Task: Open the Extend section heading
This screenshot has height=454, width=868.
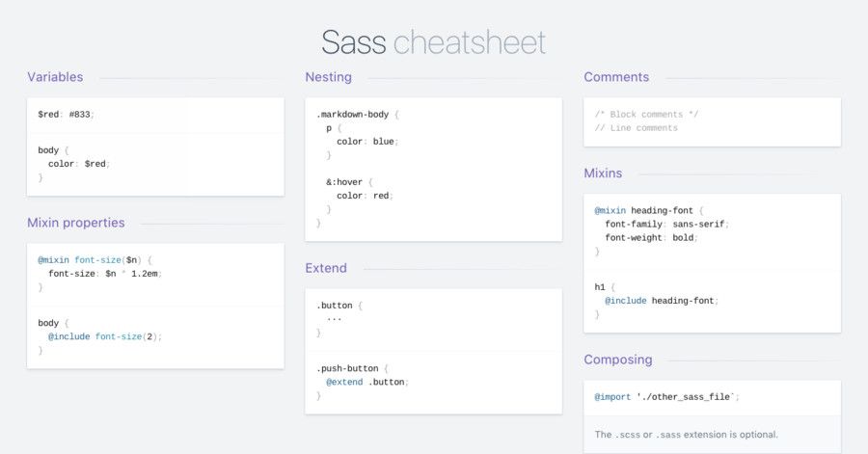Action: 326,268
